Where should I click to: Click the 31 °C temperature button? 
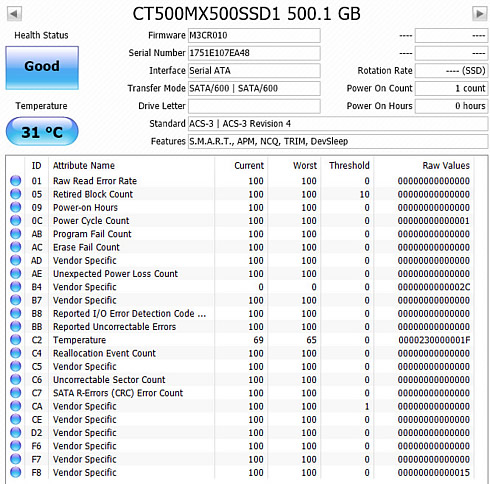coord(42,131)
